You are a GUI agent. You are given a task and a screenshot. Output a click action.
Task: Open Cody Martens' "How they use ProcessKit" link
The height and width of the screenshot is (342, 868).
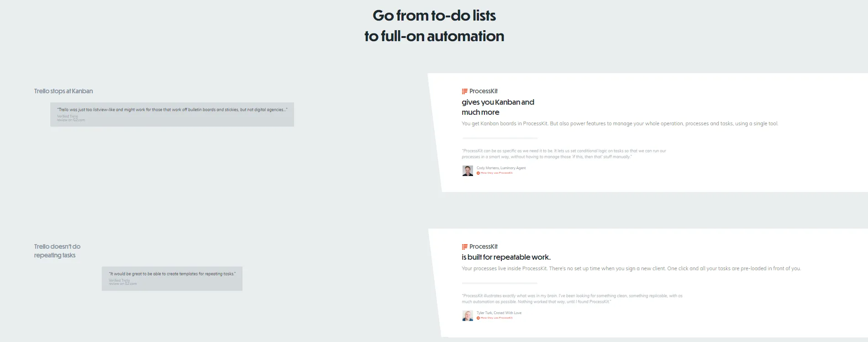point(496,173)
